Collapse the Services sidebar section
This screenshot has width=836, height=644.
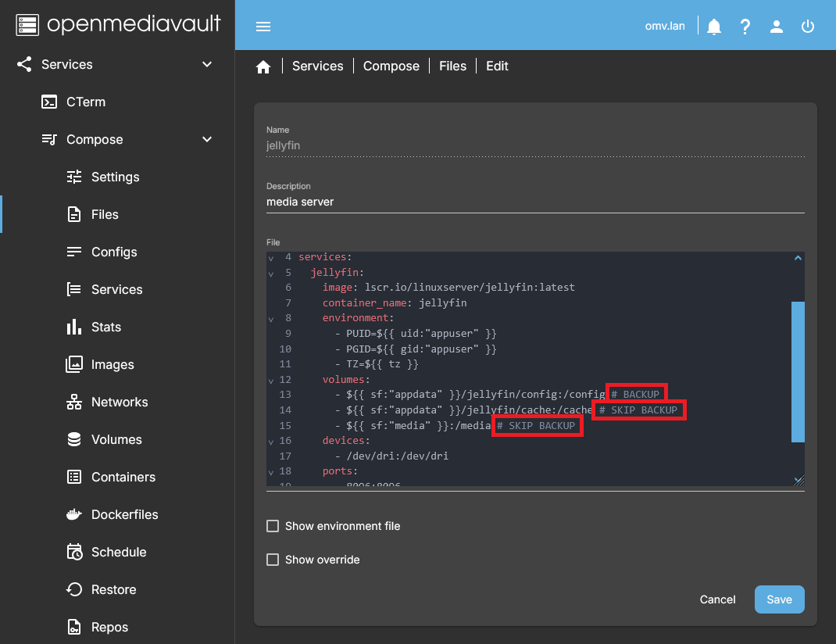click(x=207, y=64)
